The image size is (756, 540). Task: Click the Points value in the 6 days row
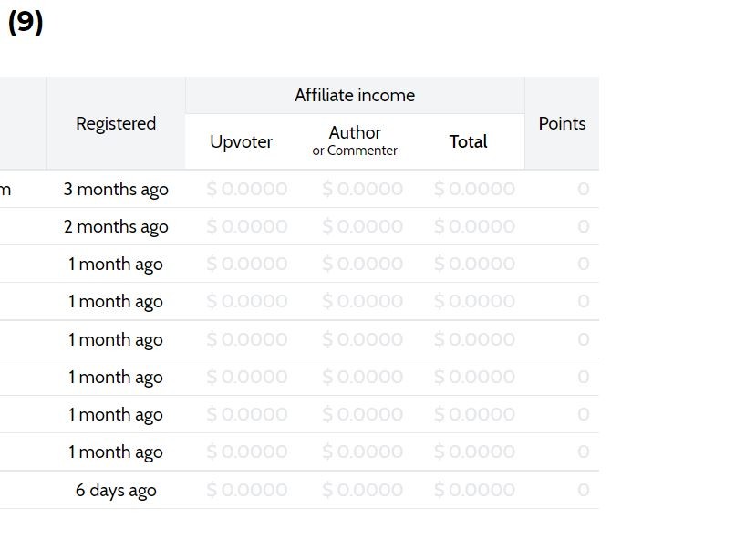coord(584,490)
